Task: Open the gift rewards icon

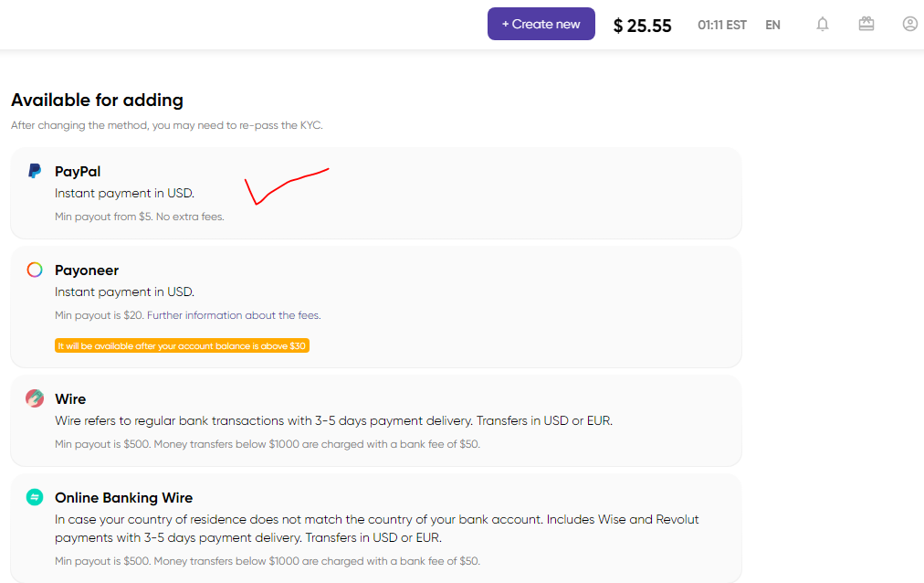Action: coord(866,24)
